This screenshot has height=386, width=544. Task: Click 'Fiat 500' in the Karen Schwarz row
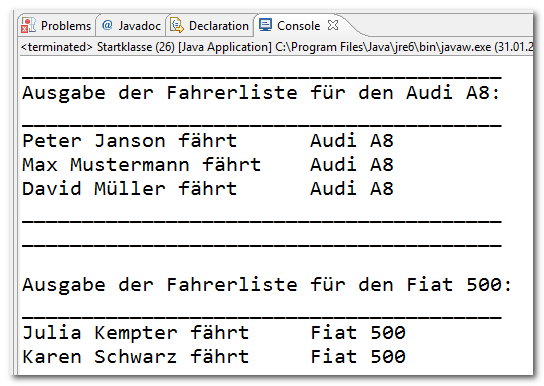coord(358,357)
